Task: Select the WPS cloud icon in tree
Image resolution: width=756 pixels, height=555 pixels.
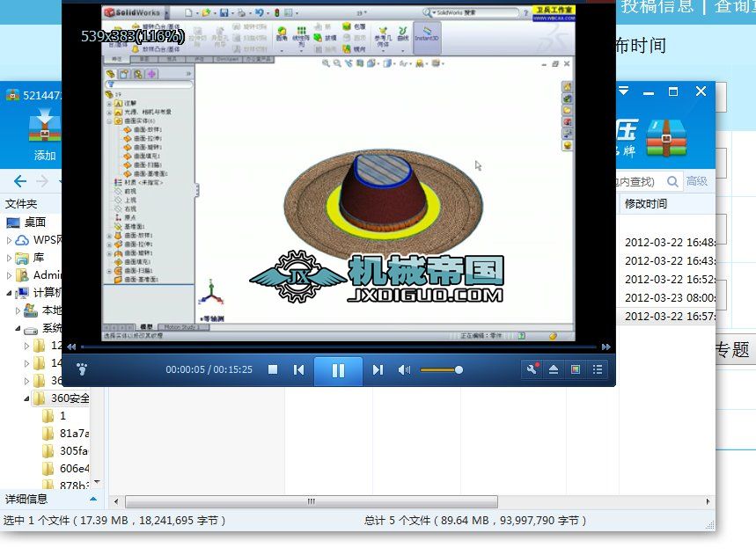Action: click(x=22, y=240)
